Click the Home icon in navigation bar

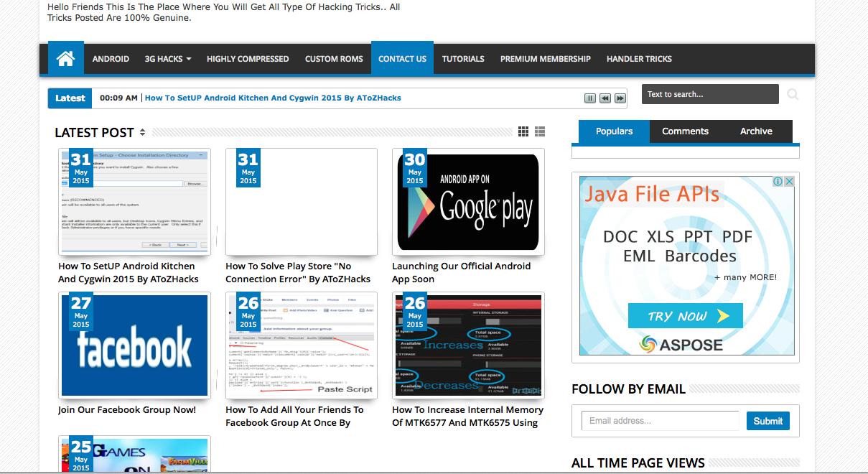[x=65, y=59]
